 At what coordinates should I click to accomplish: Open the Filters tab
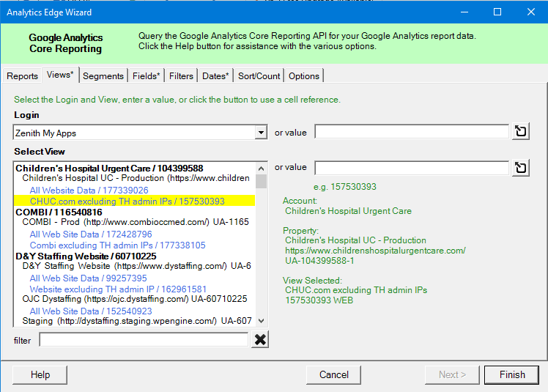[x=181, y=76]
